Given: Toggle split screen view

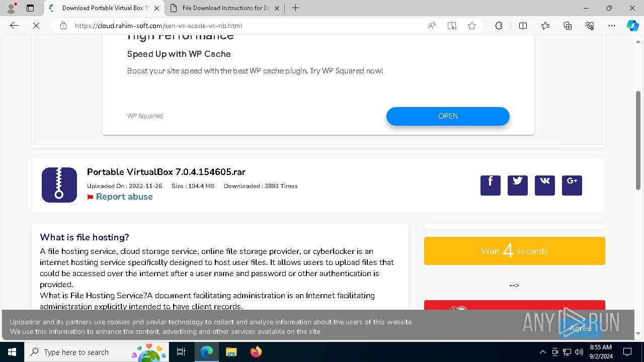Looking at the screenshot, I should click(x=523, y=26).
